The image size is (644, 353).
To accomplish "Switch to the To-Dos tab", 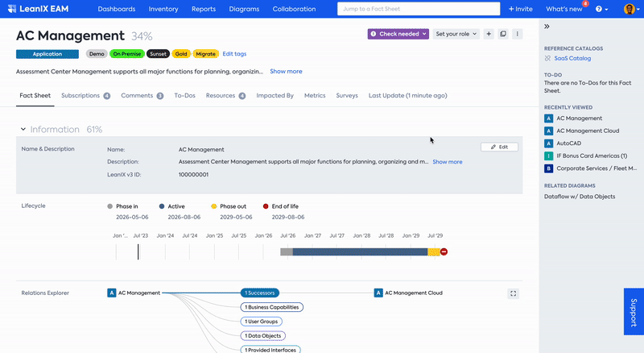I will pyautogui.click(x=185, y=95).
